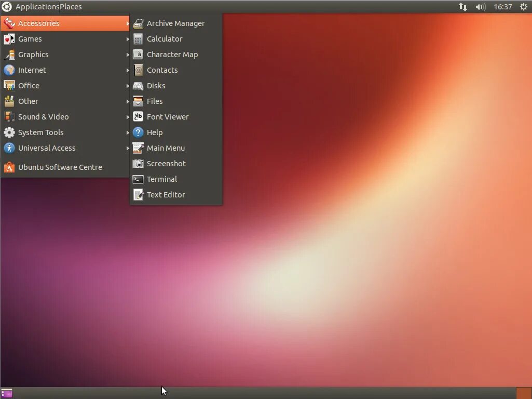Open the Character Map icon

(x=138, y=55)
